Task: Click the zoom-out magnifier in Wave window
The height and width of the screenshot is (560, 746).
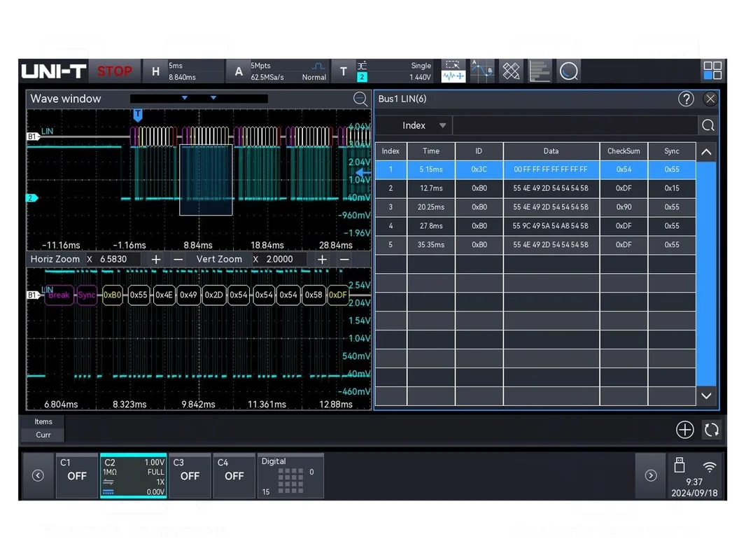Action: 360,99
